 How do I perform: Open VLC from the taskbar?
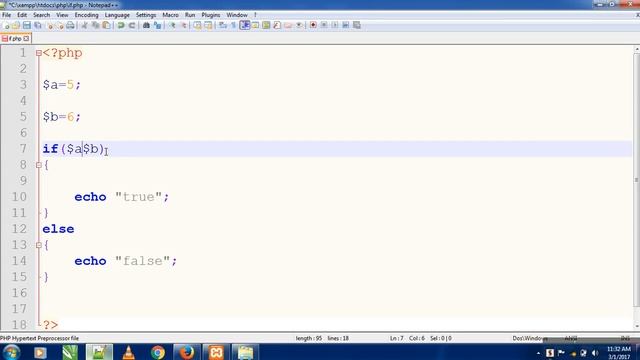128,352
